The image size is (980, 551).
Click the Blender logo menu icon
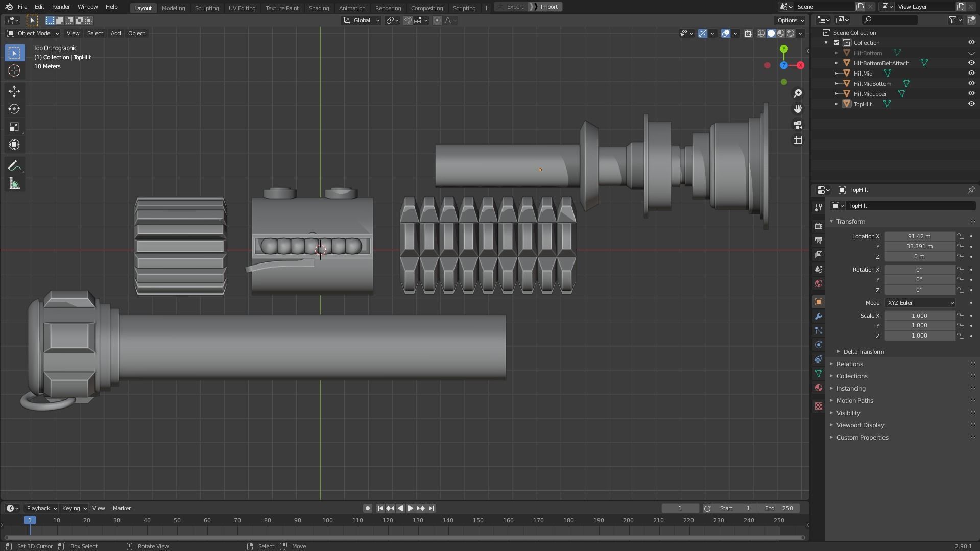(9, 7)
